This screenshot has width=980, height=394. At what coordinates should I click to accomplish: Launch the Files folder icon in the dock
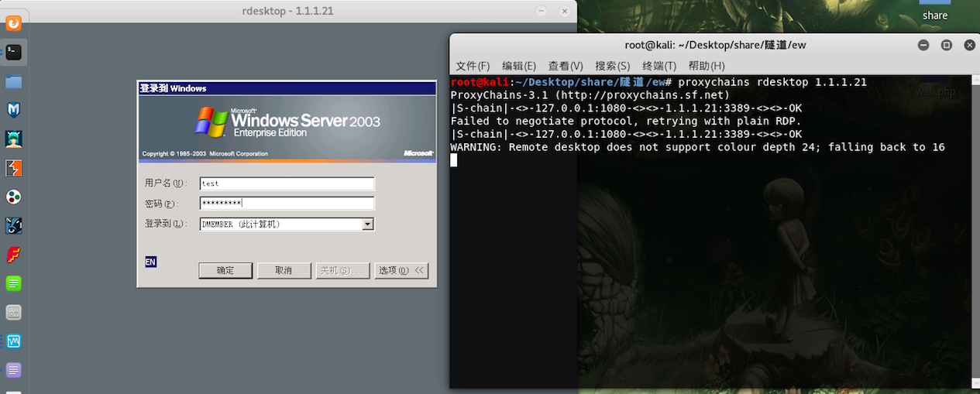13,81
